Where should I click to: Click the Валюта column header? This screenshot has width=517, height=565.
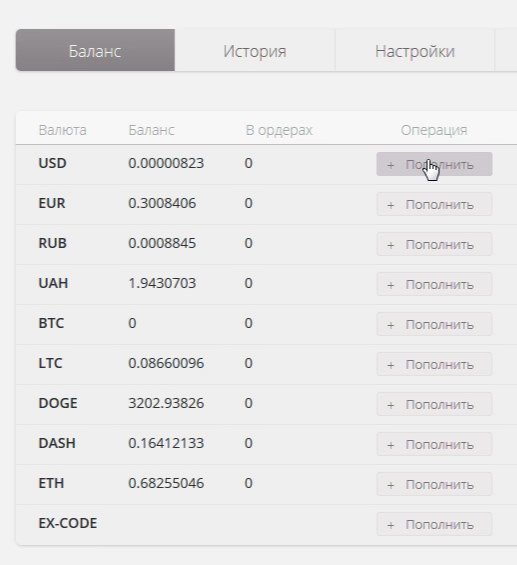point(62,130)
